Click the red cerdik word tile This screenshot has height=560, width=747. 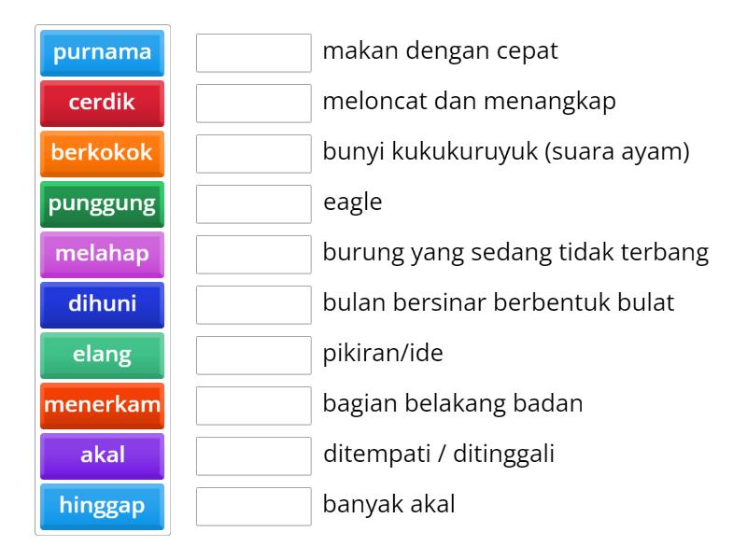[102, 105]
